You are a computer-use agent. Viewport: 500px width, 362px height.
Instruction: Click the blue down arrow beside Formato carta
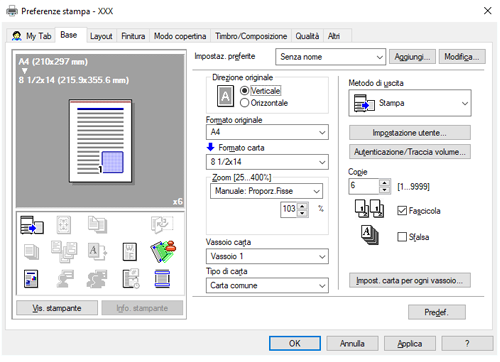(210, 147)
